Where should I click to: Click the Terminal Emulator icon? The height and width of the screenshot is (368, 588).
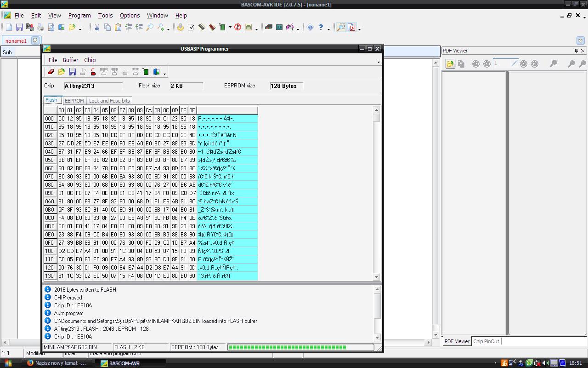[269, 28]
